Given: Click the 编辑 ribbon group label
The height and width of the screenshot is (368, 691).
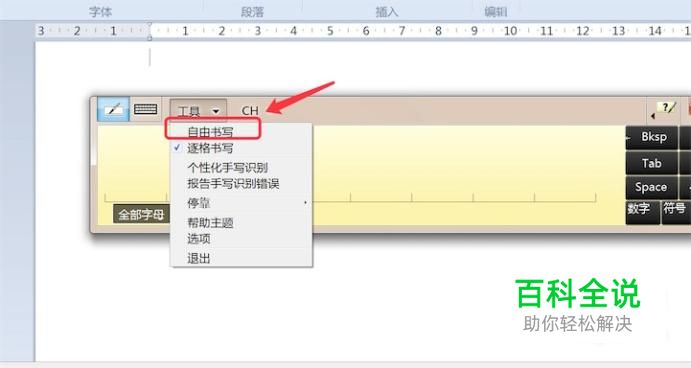Looking at the screenshot, I should [x=496, y=11].
